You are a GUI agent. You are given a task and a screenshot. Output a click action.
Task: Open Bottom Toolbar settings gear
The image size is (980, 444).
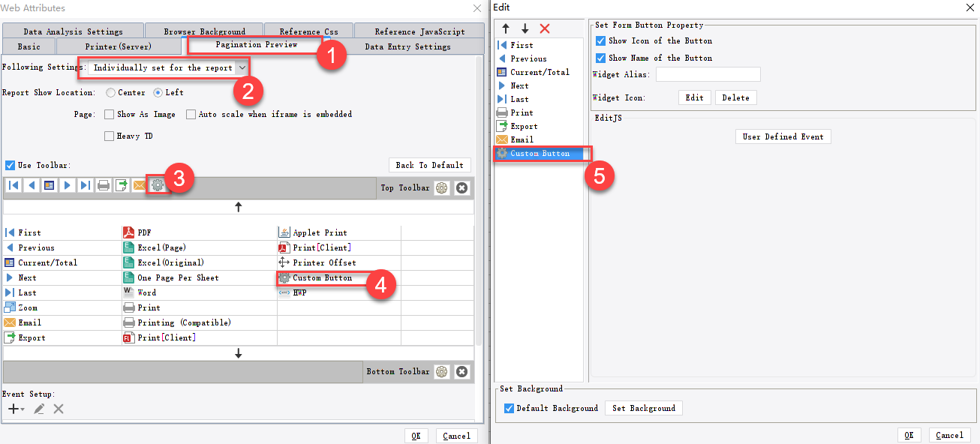(x=442, y=371)
